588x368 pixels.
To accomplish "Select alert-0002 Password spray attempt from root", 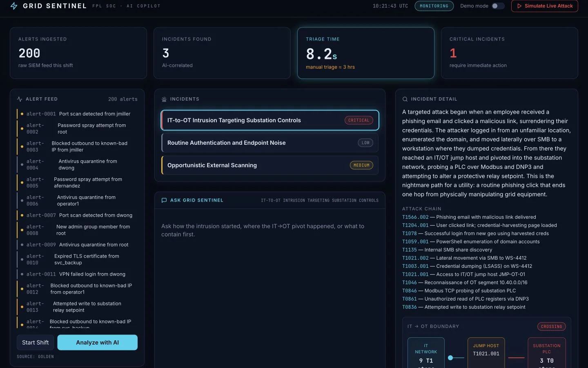I will click(77, 129).
